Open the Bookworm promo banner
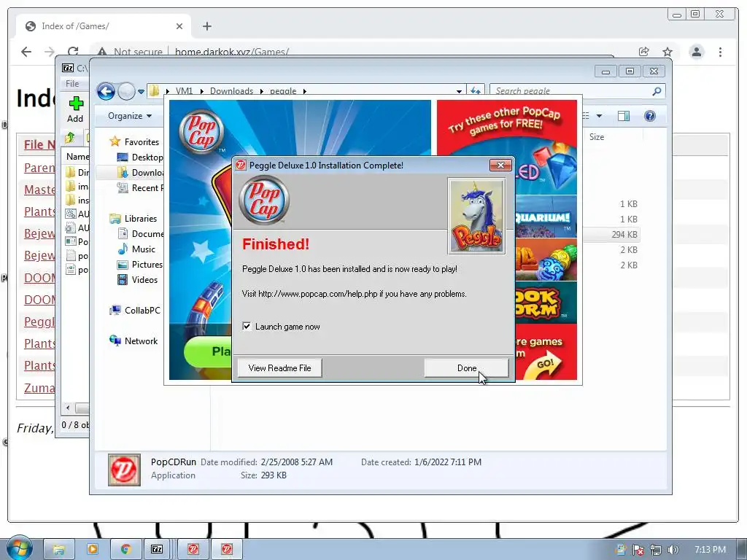This screenshot has height=560, width=747. pos(546,303)
